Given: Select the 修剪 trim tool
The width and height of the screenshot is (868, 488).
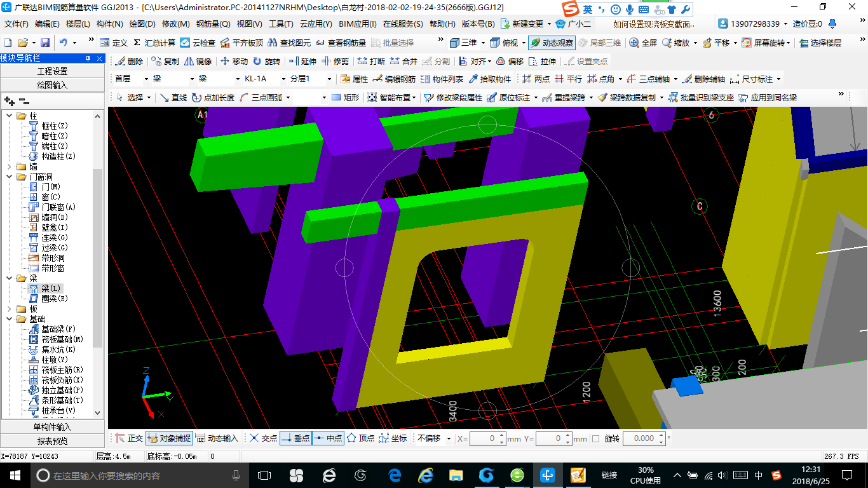Looking at the screenshot, I should (335, 61).
